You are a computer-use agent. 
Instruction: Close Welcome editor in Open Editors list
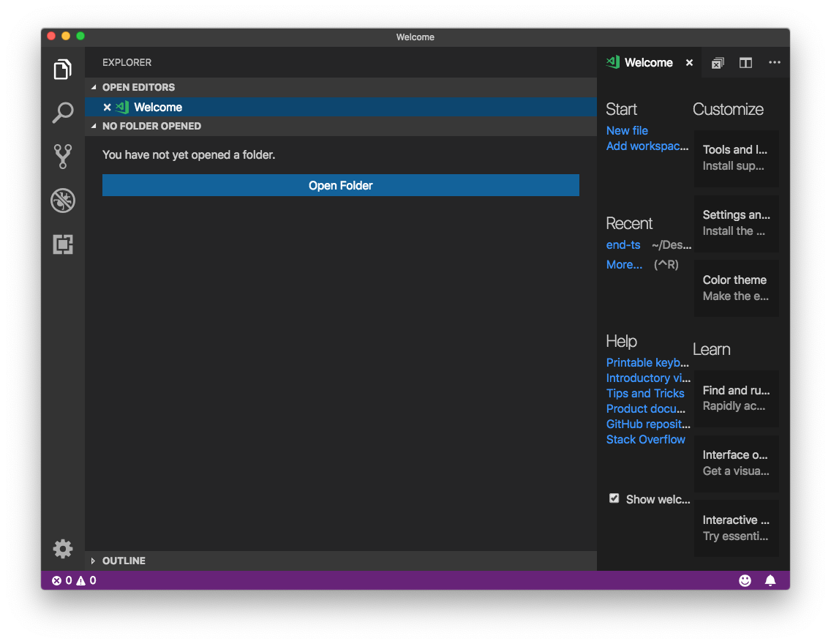coord(107,107)
